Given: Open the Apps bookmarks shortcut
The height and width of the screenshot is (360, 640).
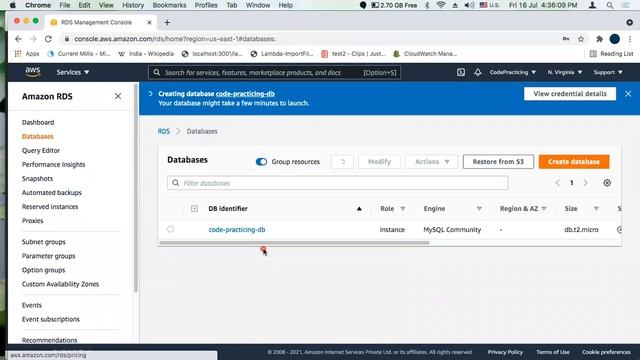Looking at the screenshot, I should (27, 53).
